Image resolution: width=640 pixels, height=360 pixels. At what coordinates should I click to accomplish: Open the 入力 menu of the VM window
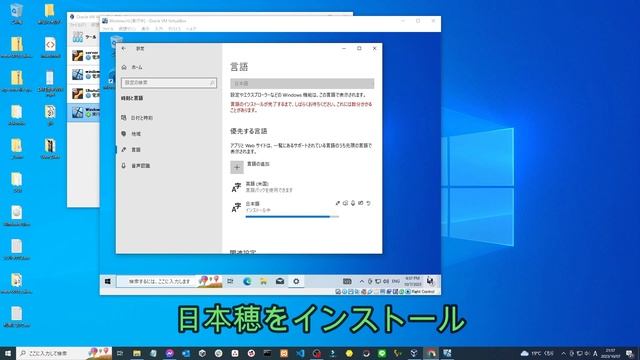click(x=159, y=29)
